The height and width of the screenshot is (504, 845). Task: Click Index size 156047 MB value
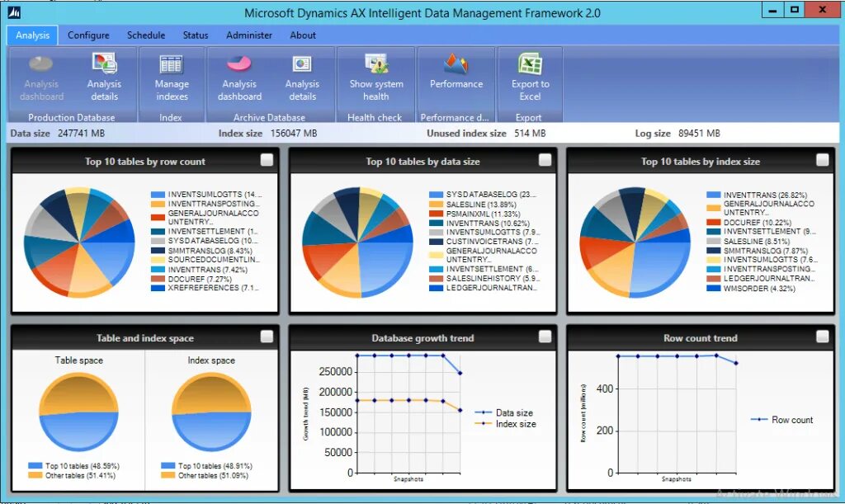tap(294, 133)
